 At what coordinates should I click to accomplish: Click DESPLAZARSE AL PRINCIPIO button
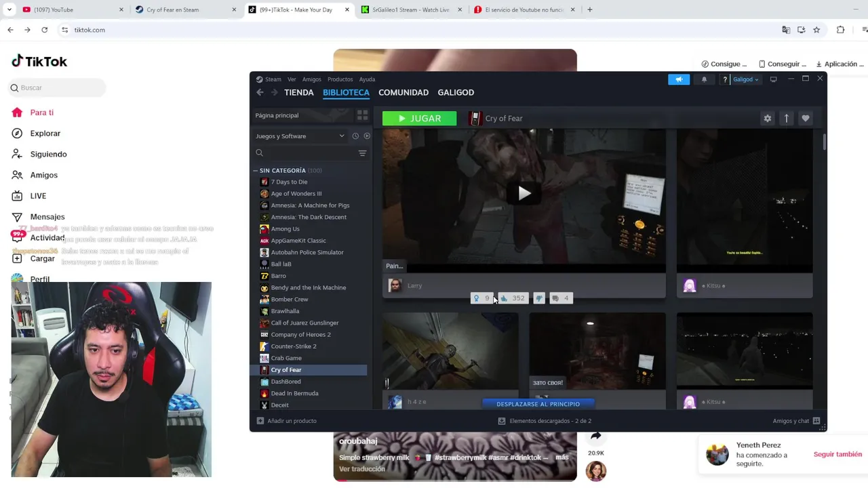[x=538, y=404]
